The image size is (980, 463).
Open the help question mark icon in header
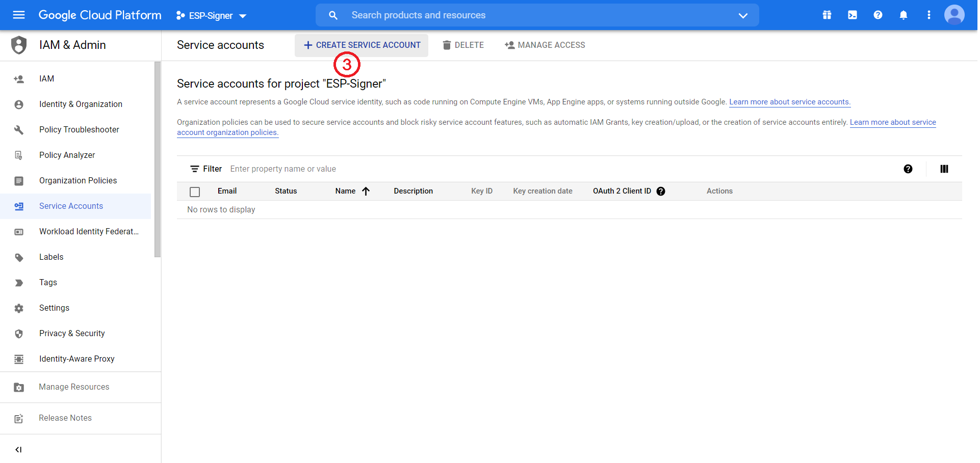tap(878, 15)
